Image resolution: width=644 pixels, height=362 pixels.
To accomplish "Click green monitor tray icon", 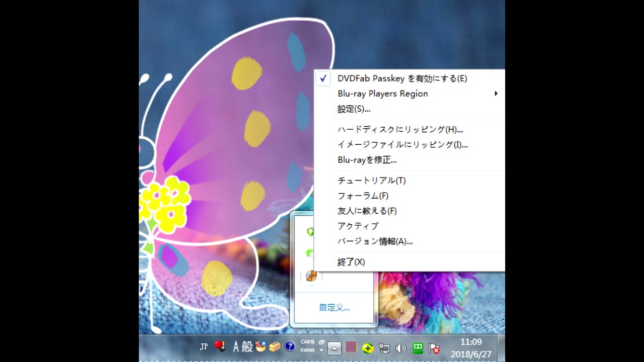I will pos(418,348).
